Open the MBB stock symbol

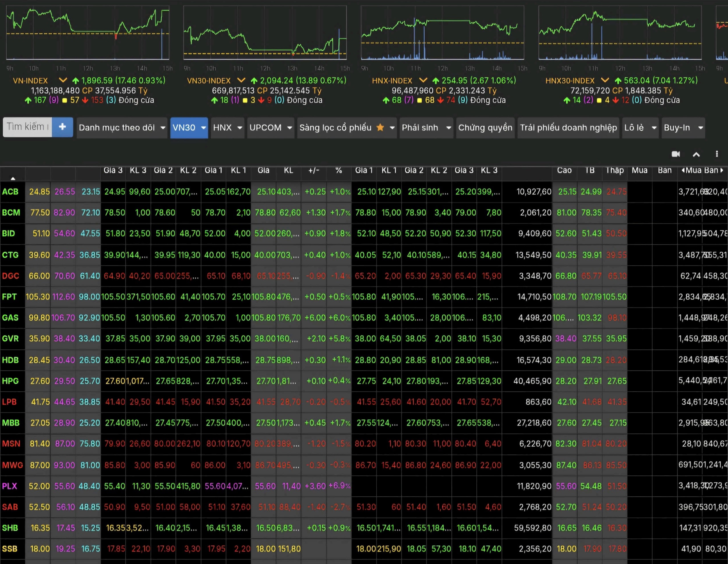coord(11,423)
